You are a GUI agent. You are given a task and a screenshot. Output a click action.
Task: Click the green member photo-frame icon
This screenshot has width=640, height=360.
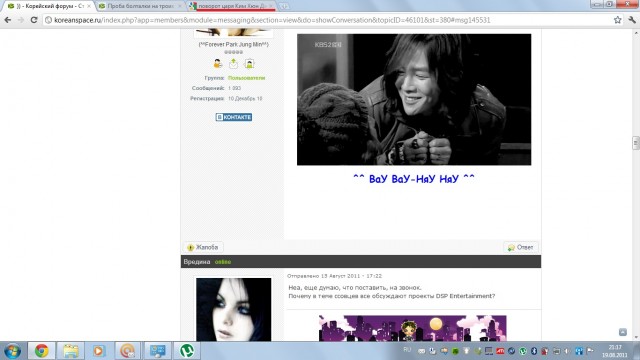[x=249, y=64]
